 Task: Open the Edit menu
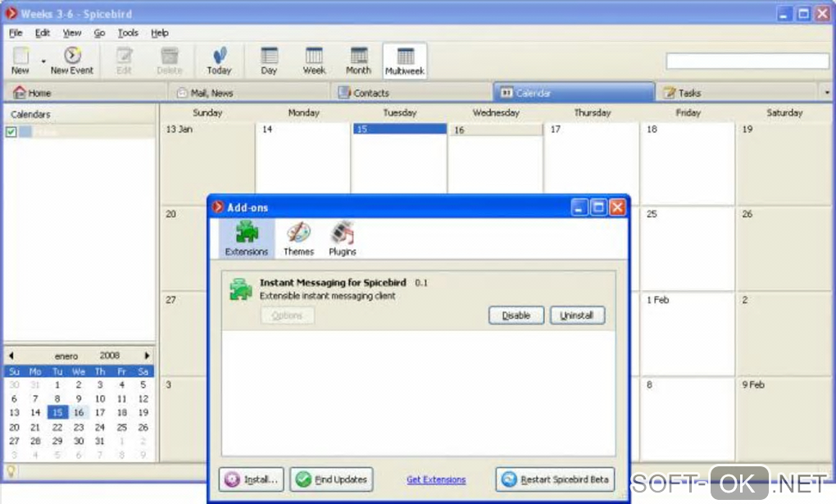(43, 33)
